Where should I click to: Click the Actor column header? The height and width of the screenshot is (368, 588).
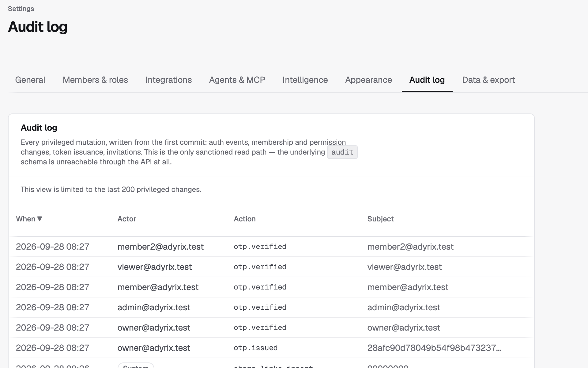(127, 219)
